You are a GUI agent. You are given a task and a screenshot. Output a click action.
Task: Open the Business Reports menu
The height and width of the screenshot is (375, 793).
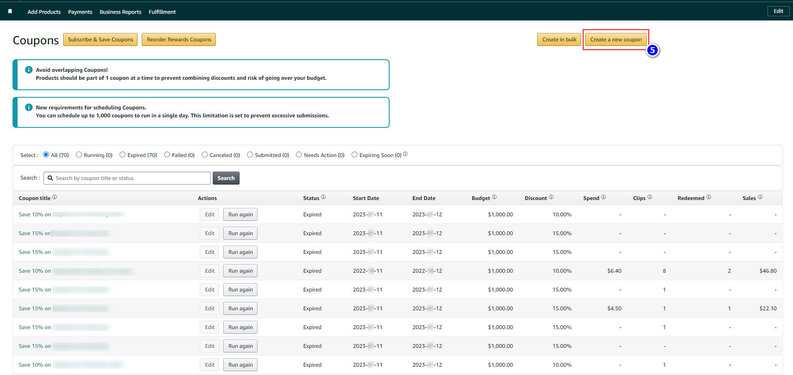coord(120,12)
